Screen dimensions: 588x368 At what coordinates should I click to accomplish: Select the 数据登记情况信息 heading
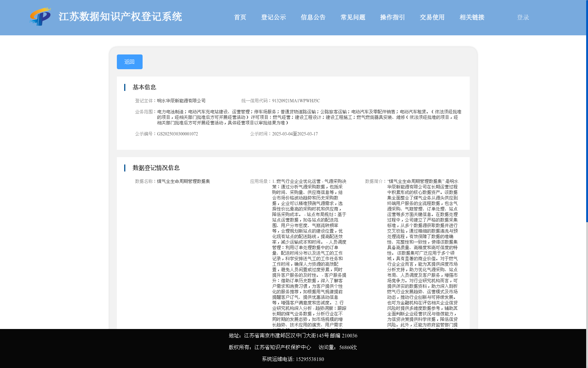coord(156,168)
